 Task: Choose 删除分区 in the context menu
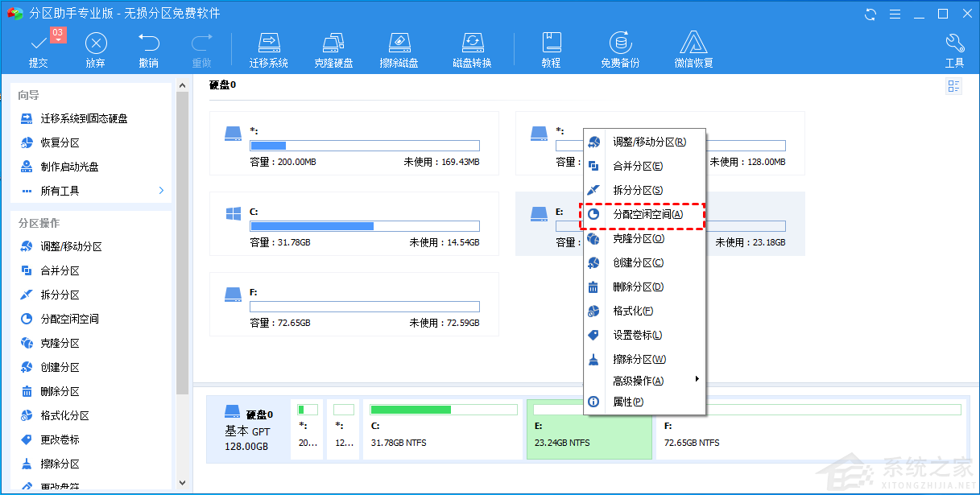(x=639, y=287)
